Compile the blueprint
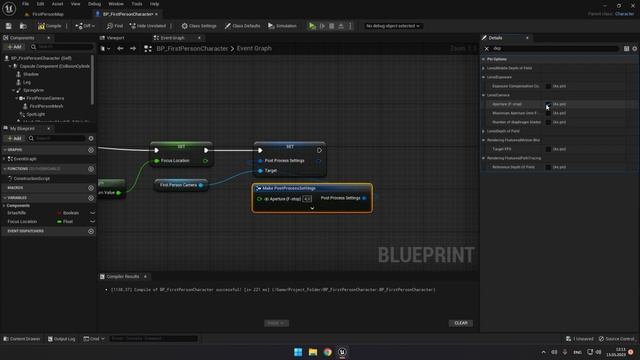Viewport: 640px width, 360px height. tap(49, 26)
